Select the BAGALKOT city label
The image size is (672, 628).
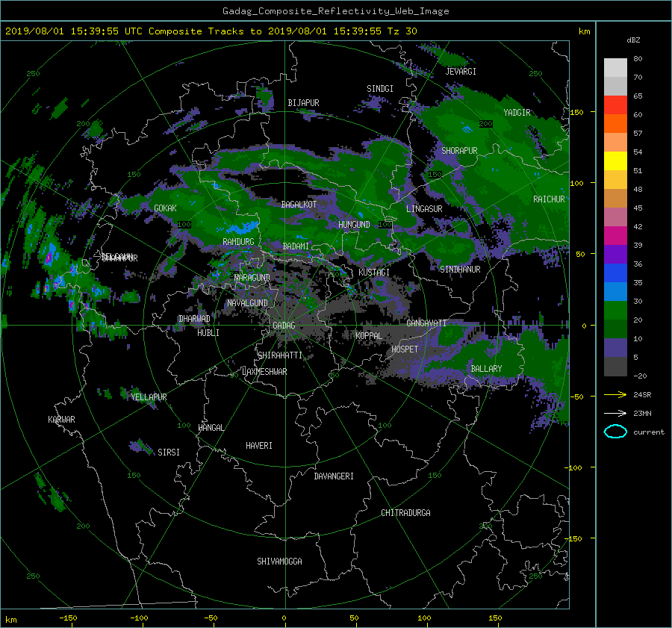coord(299,205)
